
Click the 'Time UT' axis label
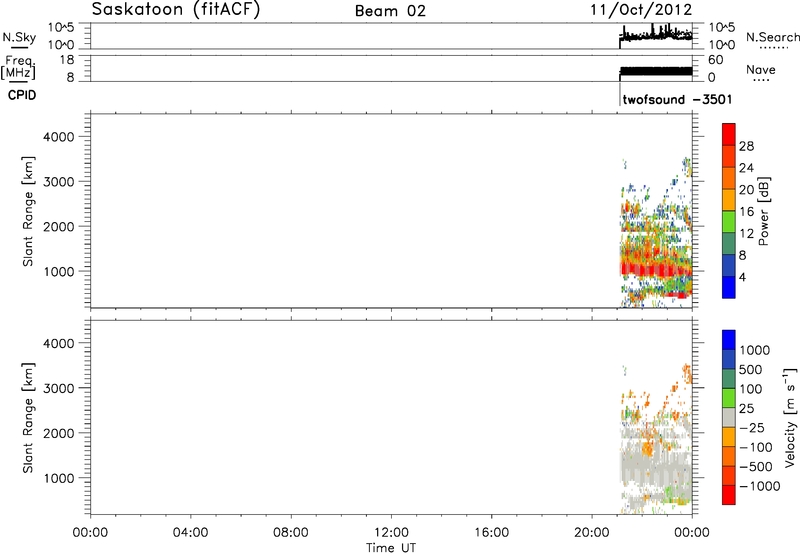[391, 548]
